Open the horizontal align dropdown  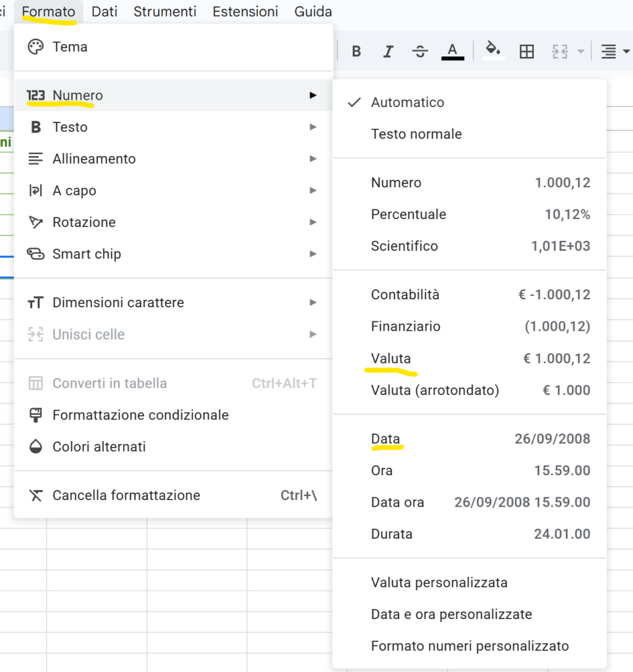(x=615, y=52)
